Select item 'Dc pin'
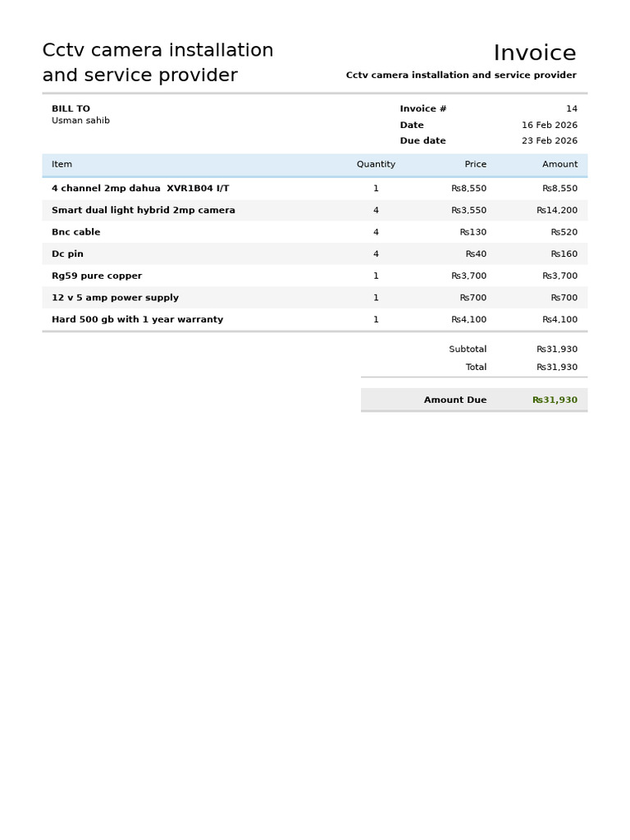The height and width of the screenshot is (840, 630). click(x=67, y=254)
